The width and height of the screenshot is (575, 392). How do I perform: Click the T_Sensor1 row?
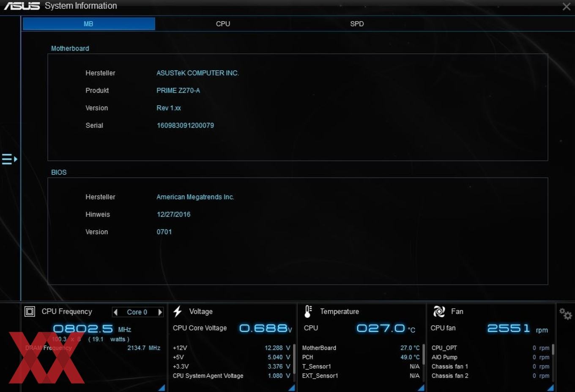pos(361,367)
